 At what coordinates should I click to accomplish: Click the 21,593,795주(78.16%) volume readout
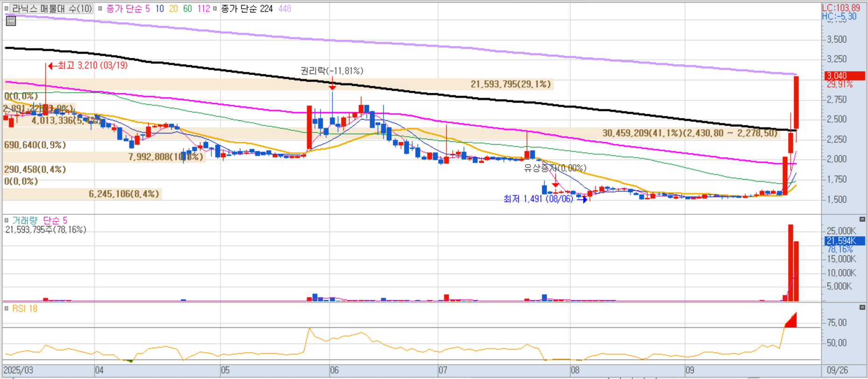pyautogui.click(x=46, y=229)
